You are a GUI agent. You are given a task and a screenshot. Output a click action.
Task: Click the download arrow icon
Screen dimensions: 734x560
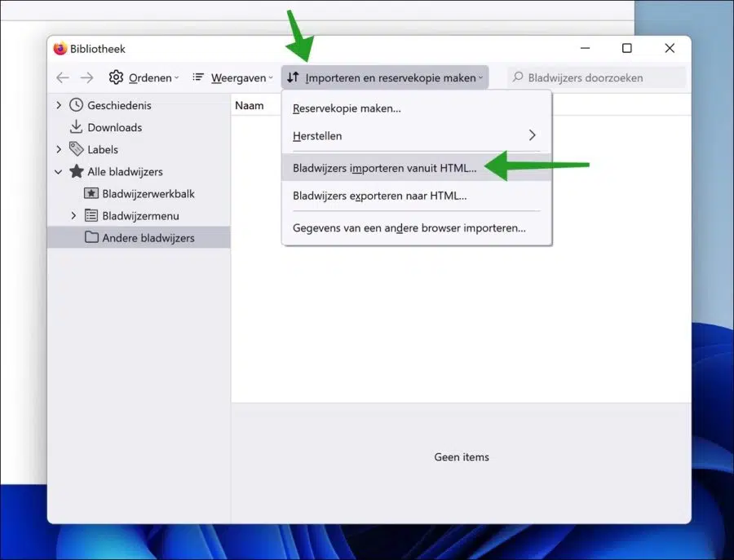pyautogui.click(x=76, y=127)
